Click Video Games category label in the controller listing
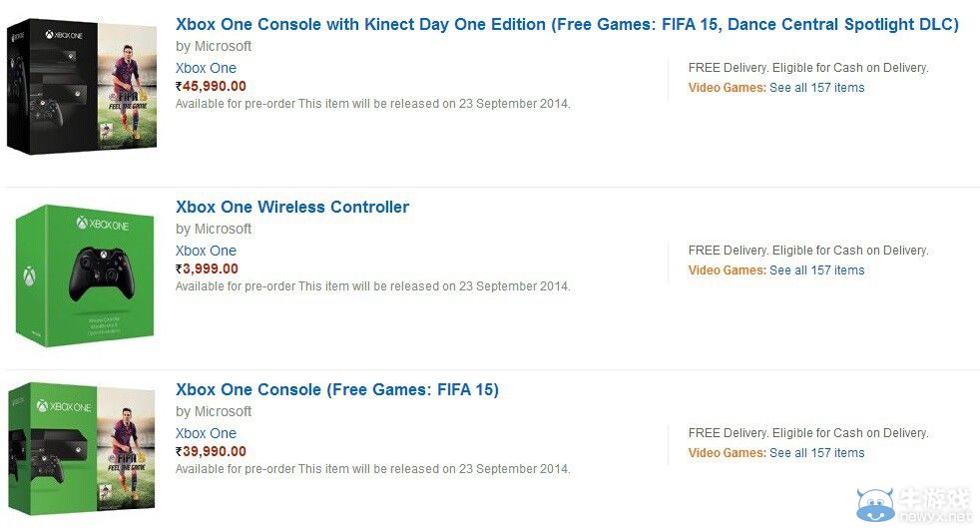This screenshot has width=980, height=530. click(727, 270)
